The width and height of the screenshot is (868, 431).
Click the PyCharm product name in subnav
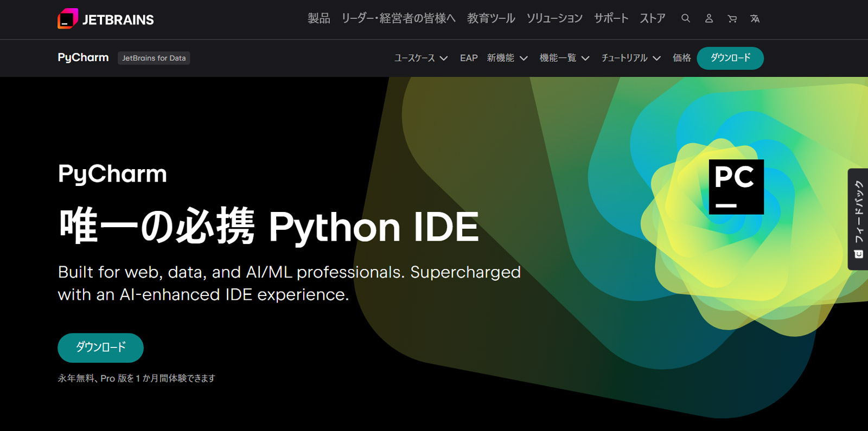click(83, 57)
